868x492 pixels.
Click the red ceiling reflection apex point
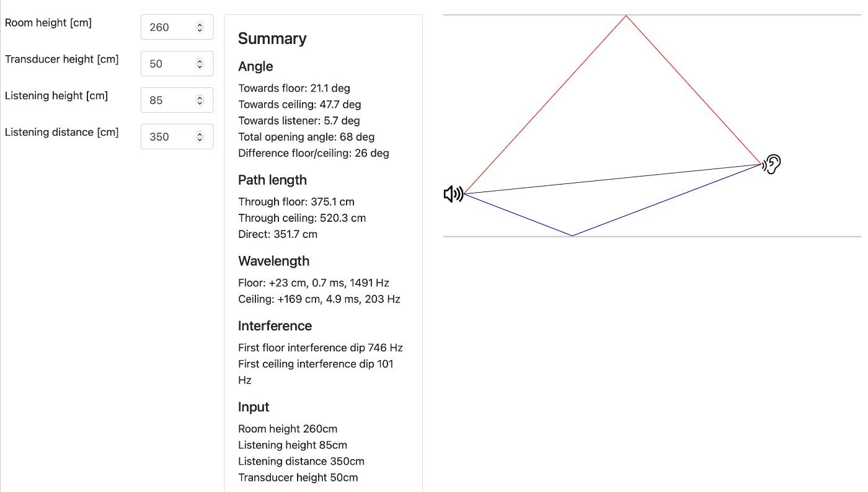coord(626,16)
